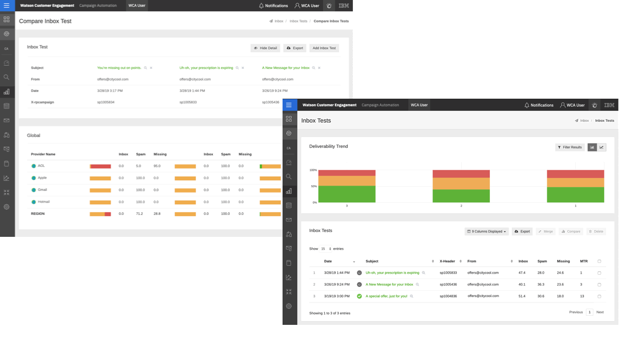Viewport: 644px width, 359px height.
Task: Open settings gear in Inbox Tests sidebar
Action: [289, 306]
